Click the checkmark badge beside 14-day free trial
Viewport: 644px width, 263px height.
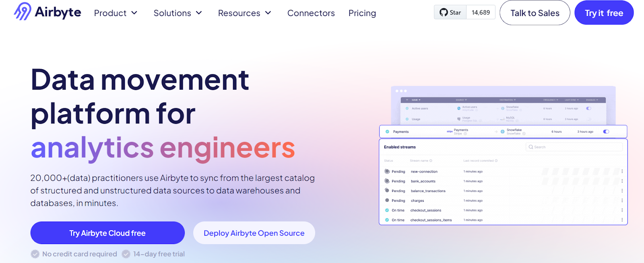pos(126,254)
